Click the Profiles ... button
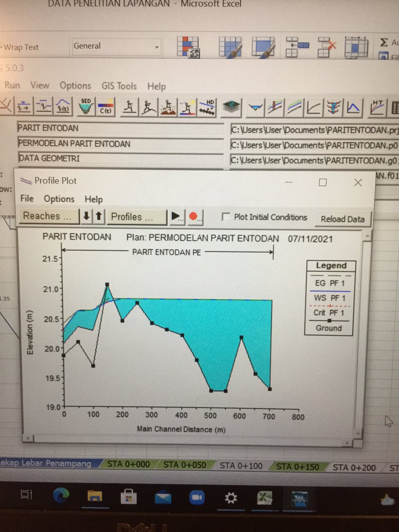Viewport: 399px width, 532px height. [136, 216]
